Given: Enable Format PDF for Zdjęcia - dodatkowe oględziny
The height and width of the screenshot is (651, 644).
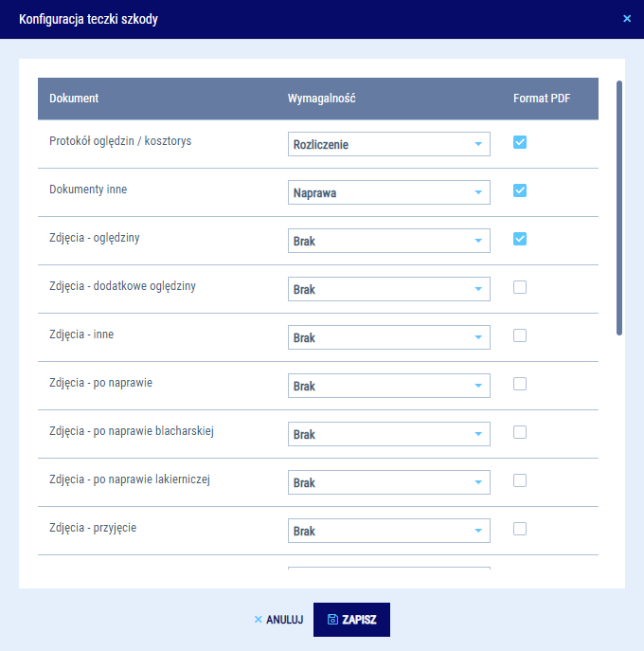Looking at the screenshot, I should click(x=520, y=287).
